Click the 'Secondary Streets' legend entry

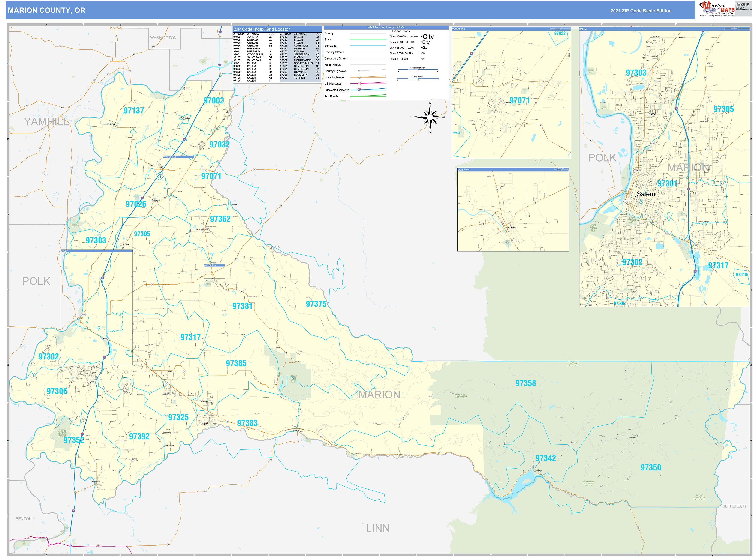355,58
